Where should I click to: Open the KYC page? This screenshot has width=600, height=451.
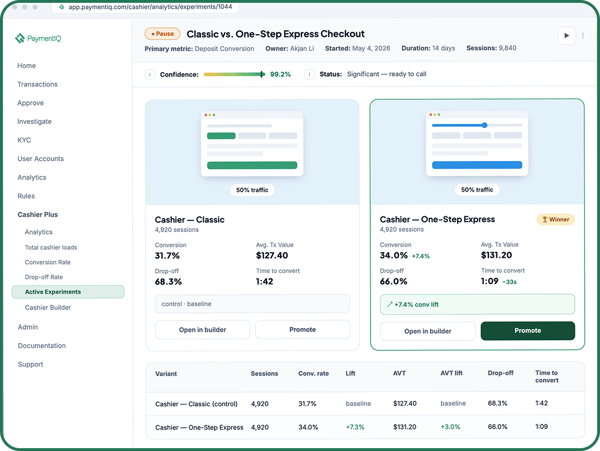coord(24,140)
